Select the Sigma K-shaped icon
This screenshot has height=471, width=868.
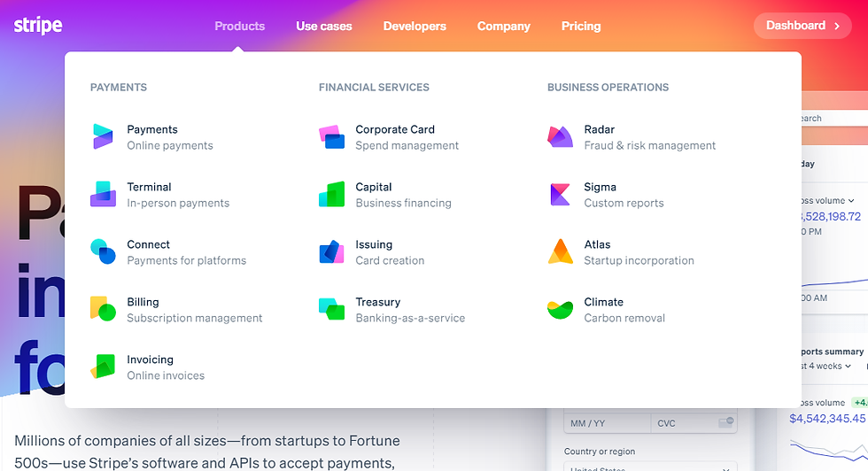[x=560, y=194]
